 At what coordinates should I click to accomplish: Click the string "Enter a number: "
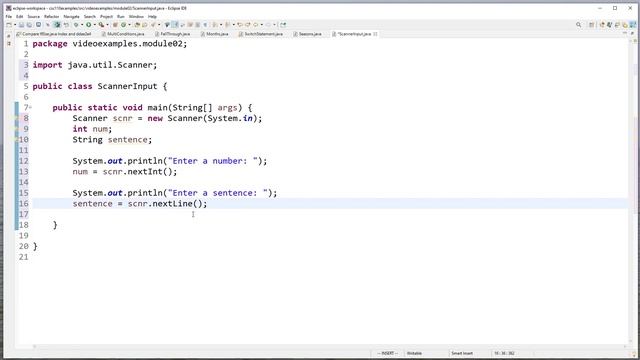click(x=213, y=161)
